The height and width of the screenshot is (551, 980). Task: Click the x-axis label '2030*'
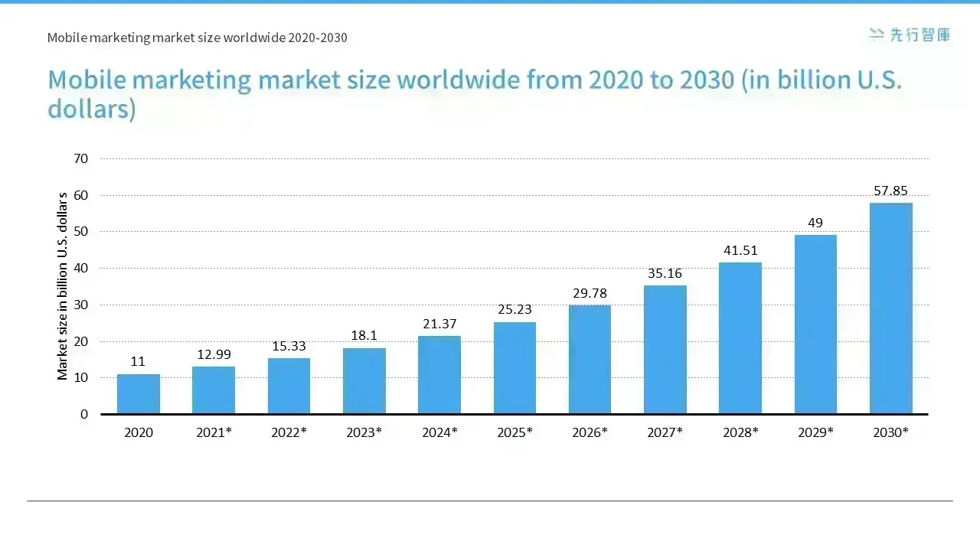890,432
